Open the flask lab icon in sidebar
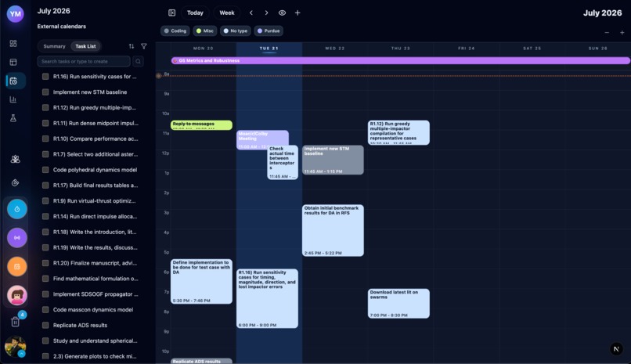Screen dimensions: 631x364 (x=13, y=118)
